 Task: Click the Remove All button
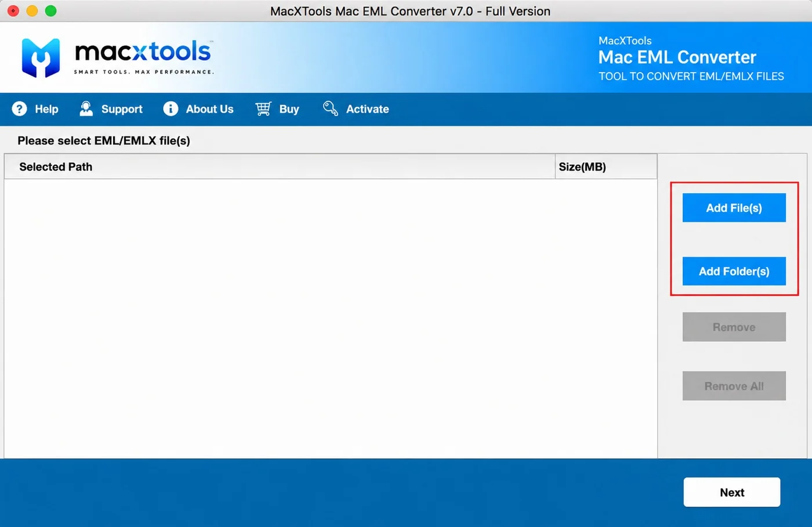coord(734,386)
